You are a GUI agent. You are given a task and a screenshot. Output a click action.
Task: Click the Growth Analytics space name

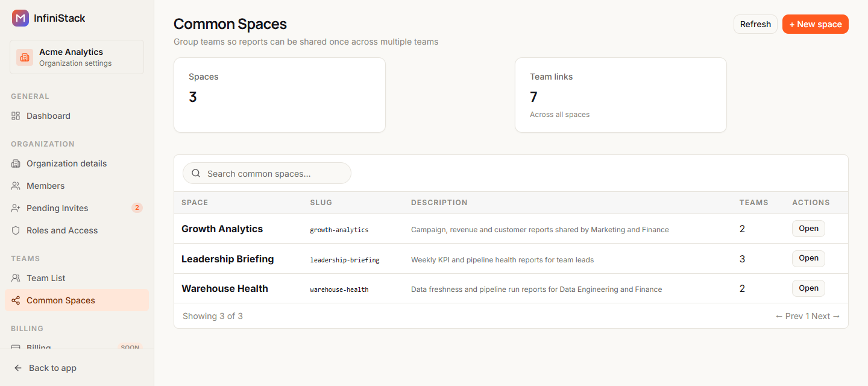222,229
